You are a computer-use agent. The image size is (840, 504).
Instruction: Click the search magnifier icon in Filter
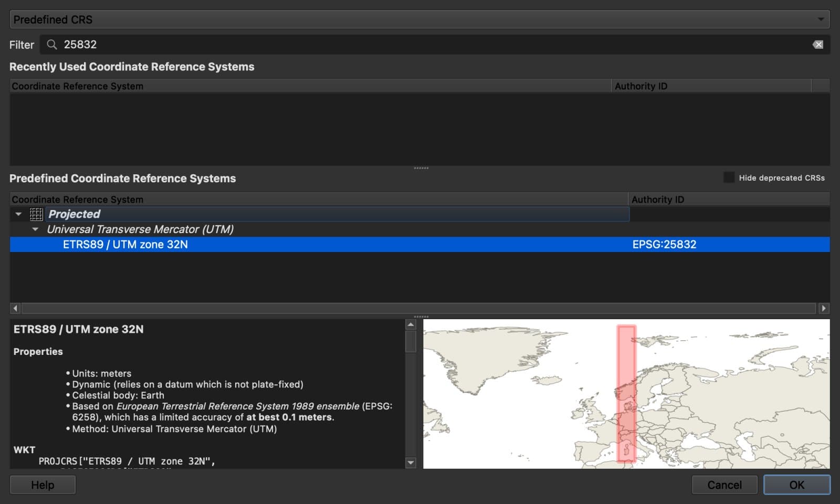[x=51, y=45]
